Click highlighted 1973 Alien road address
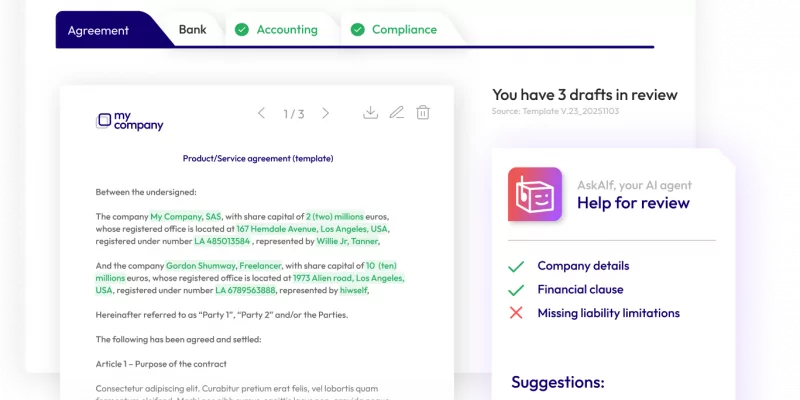The image size is (800, 400). (348, 278)
